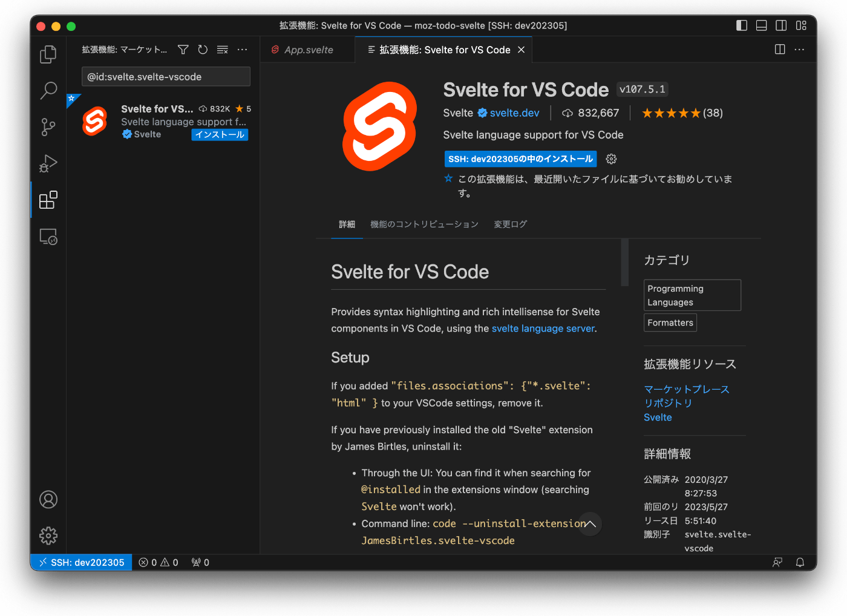Screen dimensions: 847x616
Task: Select the 変更ログ tab
Action: tap(510, 224)
